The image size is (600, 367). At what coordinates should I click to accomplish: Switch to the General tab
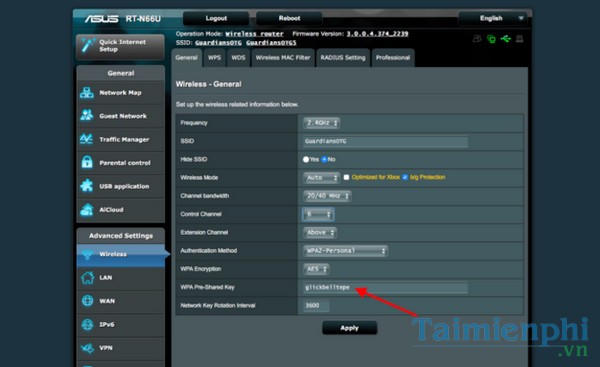point(186,58)
